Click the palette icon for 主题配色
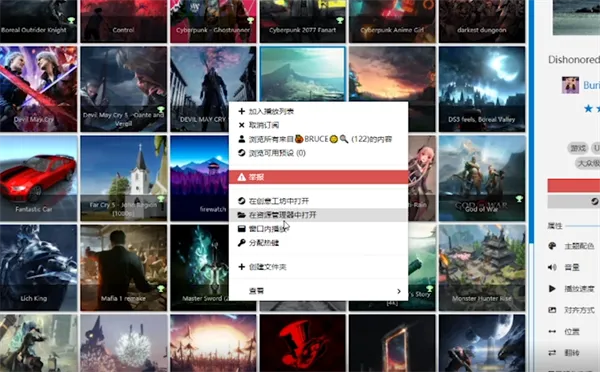This screenshot has height=372, width=600. pos(552,246)
